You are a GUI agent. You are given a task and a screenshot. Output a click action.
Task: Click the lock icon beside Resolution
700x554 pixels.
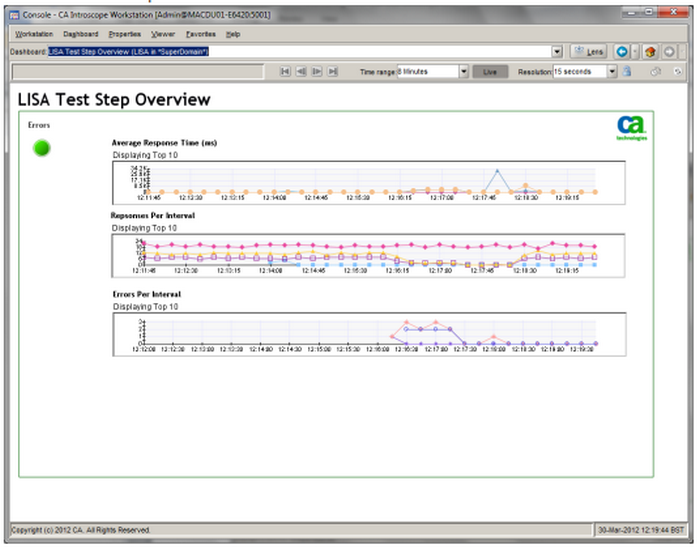pyautogui.click(x=627, y=71)
